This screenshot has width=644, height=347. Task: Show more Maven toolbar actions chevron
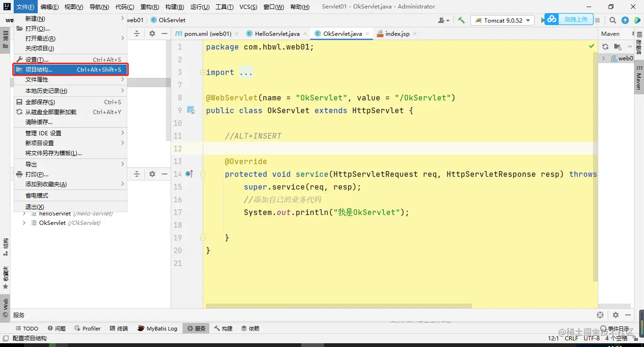pyautogui.click(x=630, y=47)
